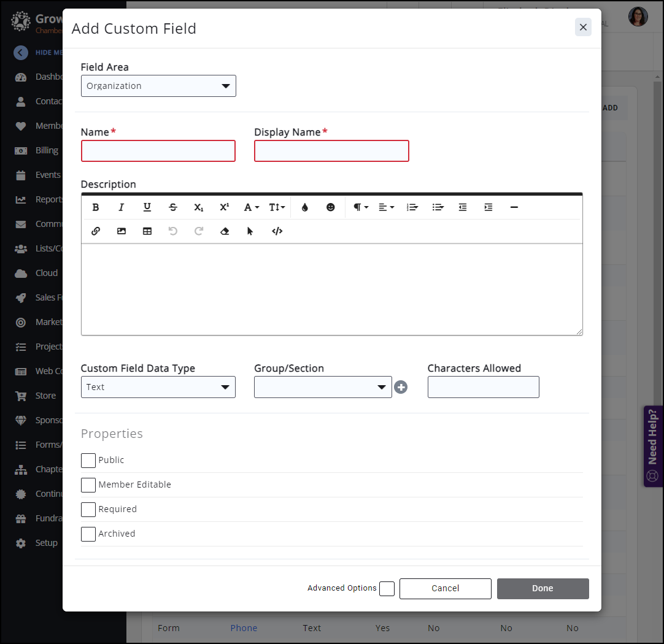The height and width of the screenshot is (644, 664).
Task: Click the Communications envelope icon in sidebar
Action: tap(21, 224)
